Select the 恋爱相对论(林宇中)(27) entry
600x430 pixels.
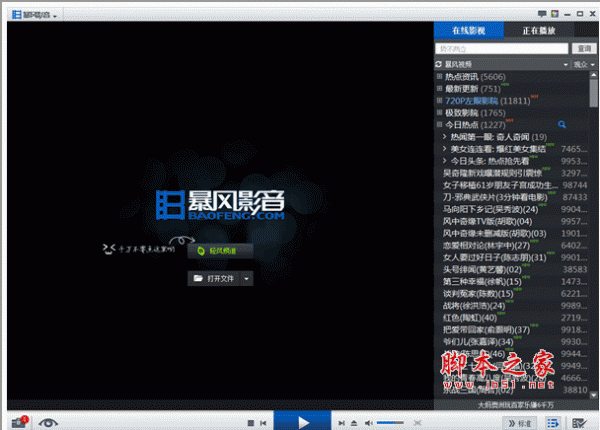[x=515, y=245]
